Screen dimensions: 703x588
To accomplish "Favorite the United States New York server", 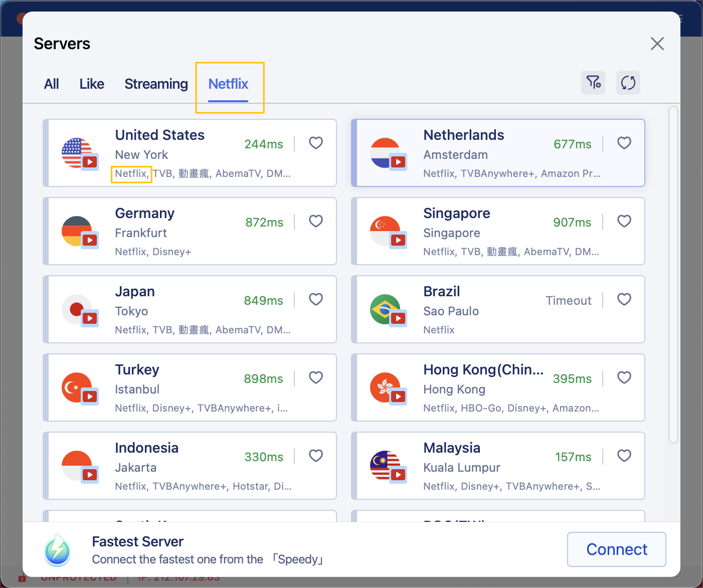I will point(316,143).
